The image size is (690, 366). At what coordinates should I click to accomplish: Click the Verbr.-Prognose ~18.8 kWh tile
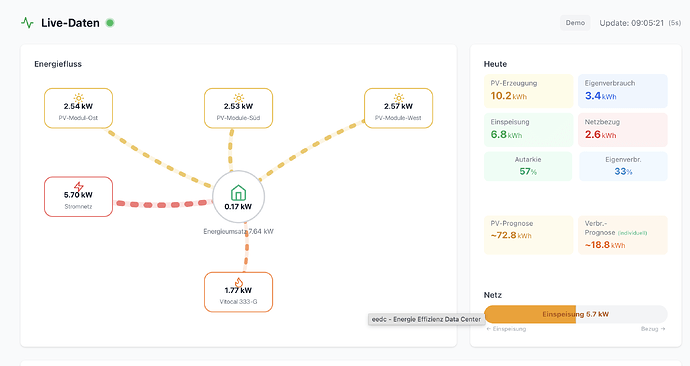click(623, 235)
